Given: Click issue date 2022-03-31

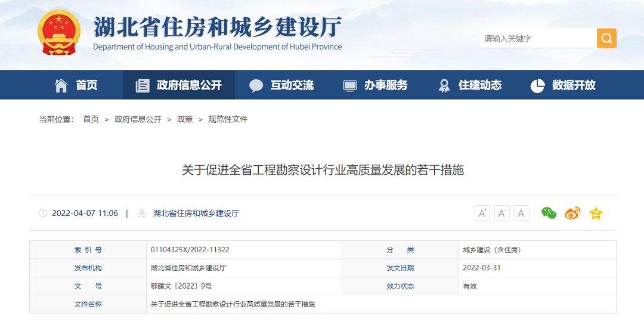Looking at the screenshot, I should point(482,268).
